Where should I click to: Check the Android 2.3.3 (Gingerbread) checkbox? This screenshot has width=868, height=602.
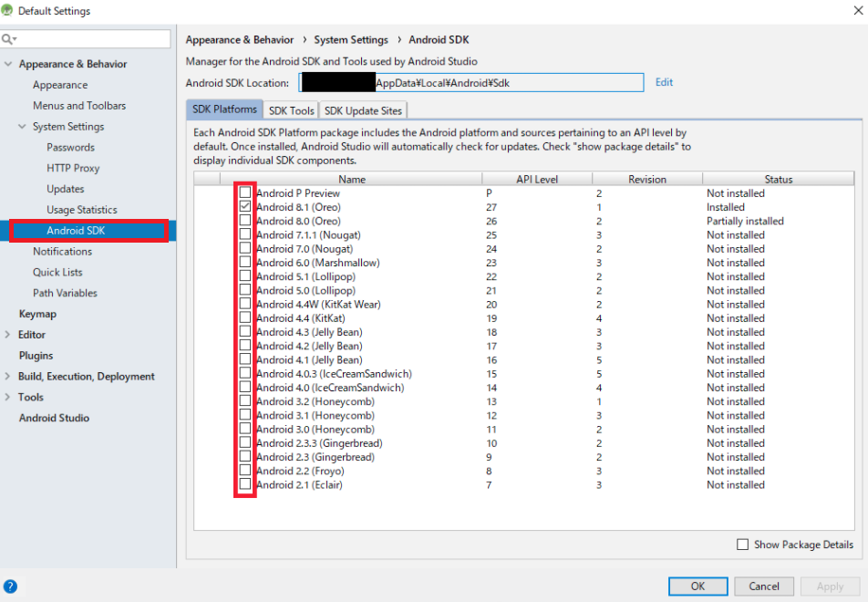[245, 442]
